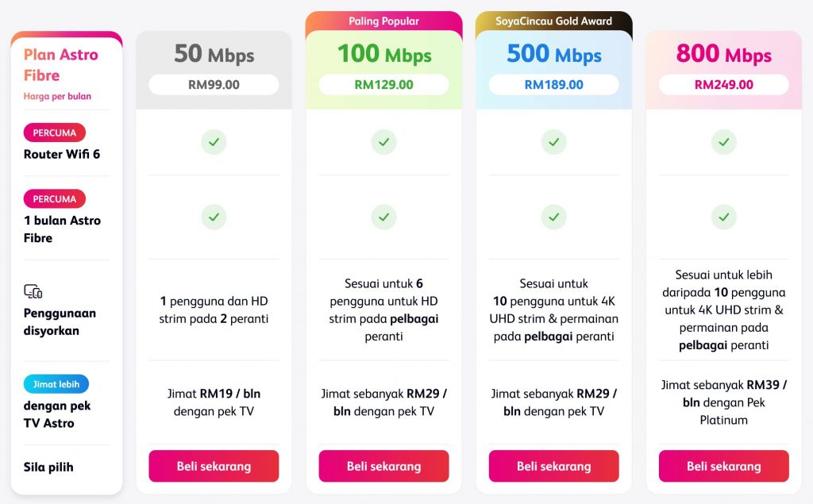Click the Router Wifi 6 checkmark for 500 Mbps
Screen dimensions: 813x504
click(x=553, y=142)
